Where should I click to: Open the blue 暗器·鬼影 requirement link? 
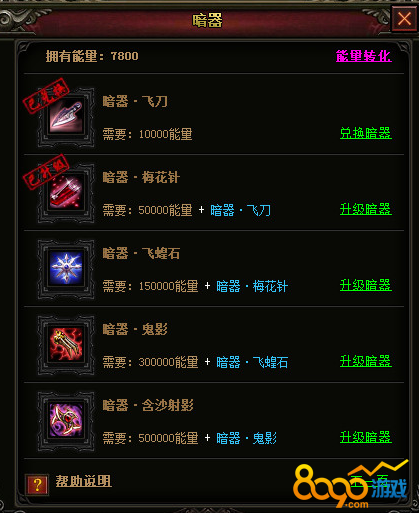pyautogui.click(x=246, y=438)
